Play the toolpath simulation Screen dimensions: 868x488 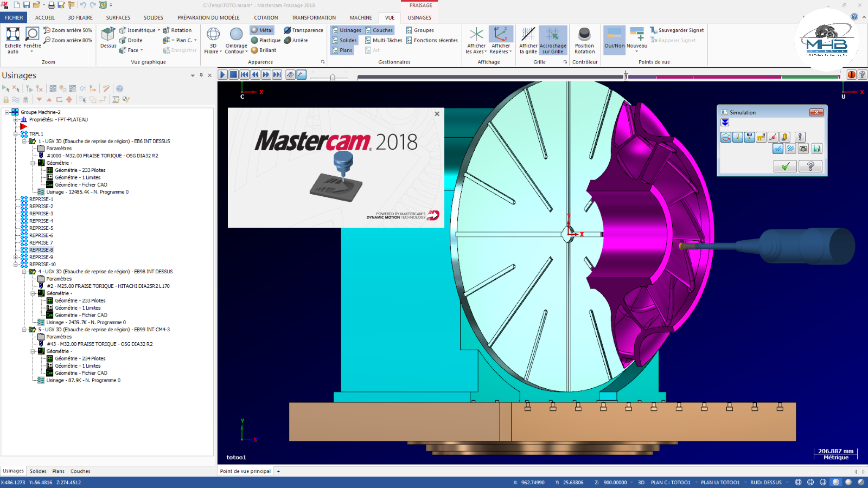(x=222, y=74)
